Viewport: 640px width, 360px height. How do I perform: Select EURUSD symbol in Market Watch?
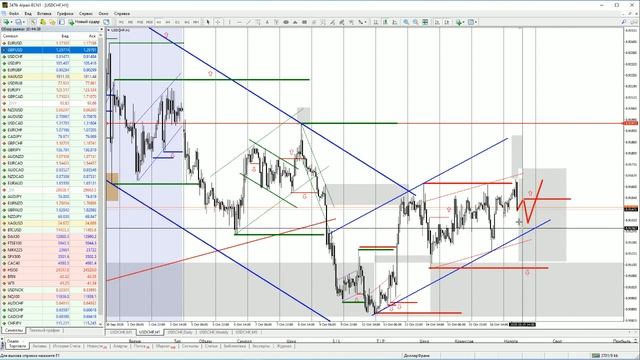click(15, 43)
